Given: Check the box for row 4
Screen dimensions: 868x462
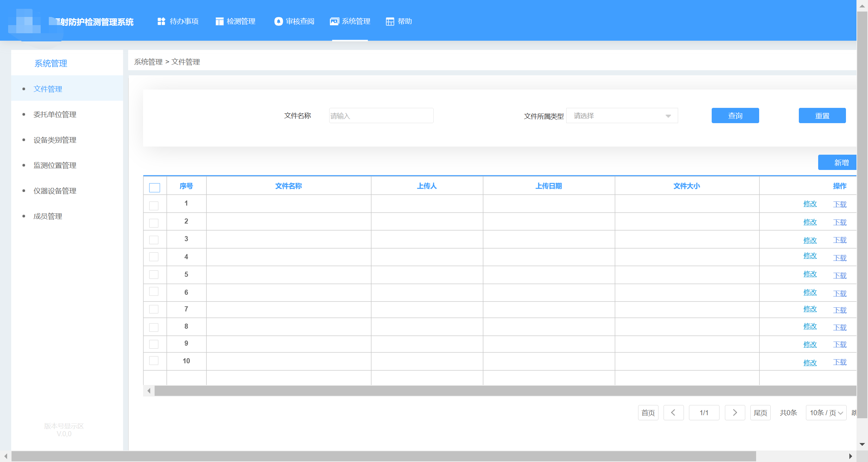Looking at the screenshot, I should click(x=154, y=257).
